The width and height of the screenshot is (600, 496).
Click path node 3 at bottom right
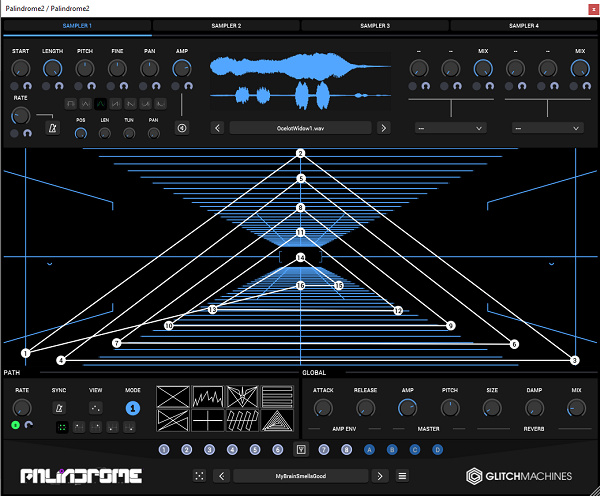(574, 360)
